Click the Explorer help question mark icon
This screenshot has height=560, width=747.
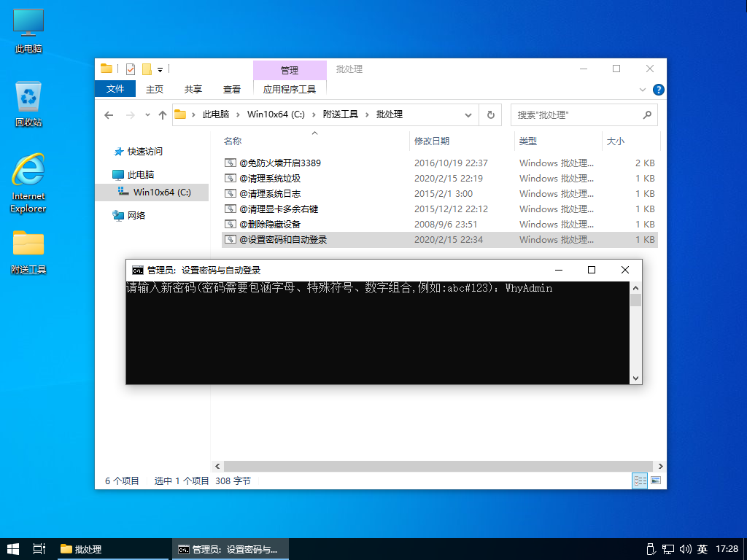pos(658,90)
